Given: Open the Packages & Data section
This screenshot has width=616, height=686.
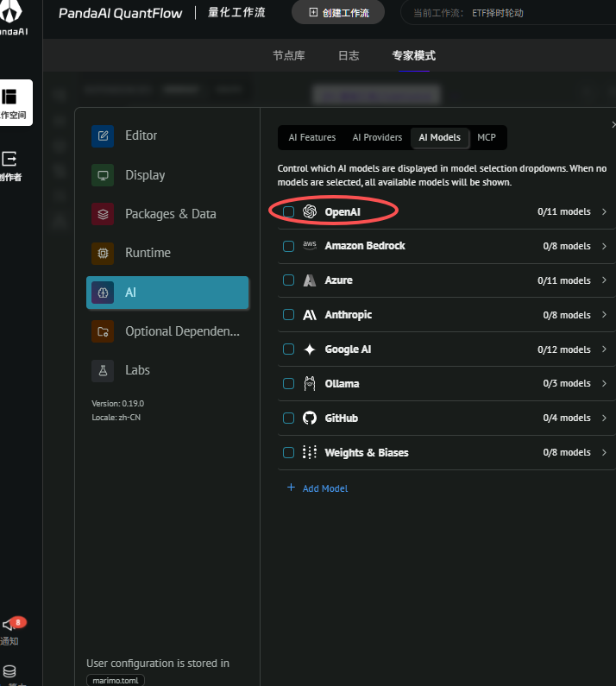Looking at the screenshot, I should tap(167, 214).
